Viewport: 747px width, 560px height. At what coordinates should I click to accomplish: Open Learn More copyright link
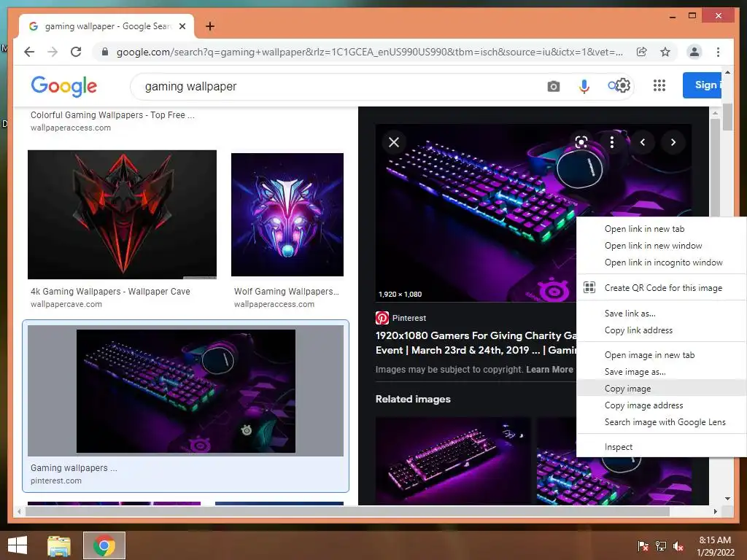pyautogui.click(x=549, y=370)
